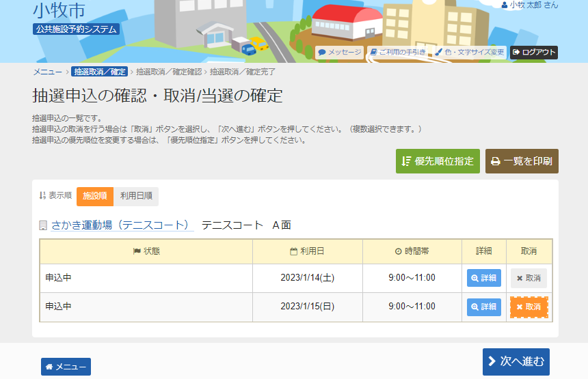Click the 公共施設予約システム badge
The height and width of the screenshot is (379, 588).
(76, 29)
